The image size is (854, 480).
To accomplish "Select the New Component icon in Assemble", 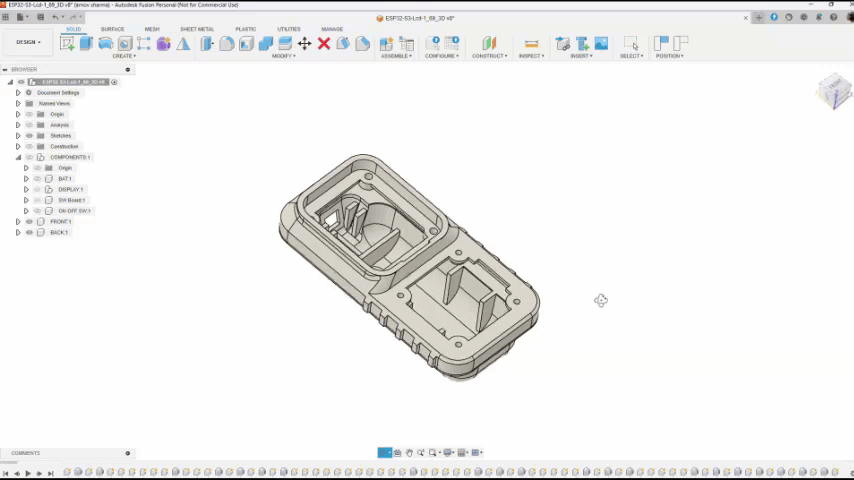I will (x=386, y=44).
